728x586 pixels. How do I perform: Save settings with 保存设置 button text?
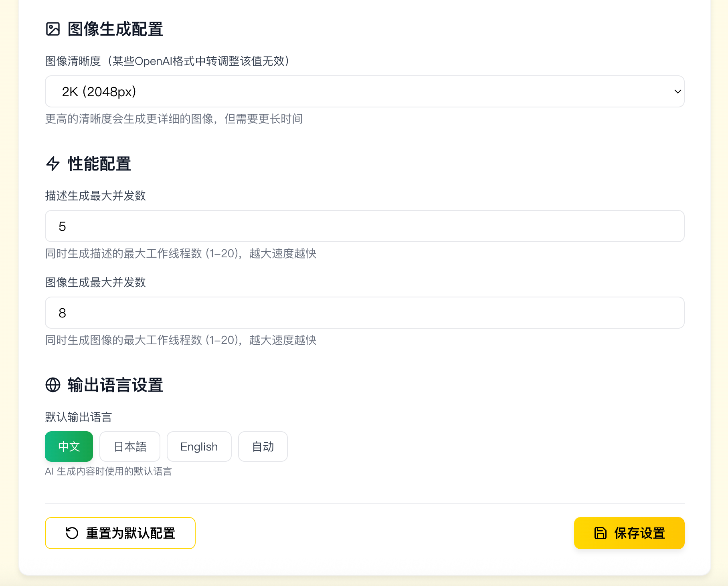click(x=639, y=533)
